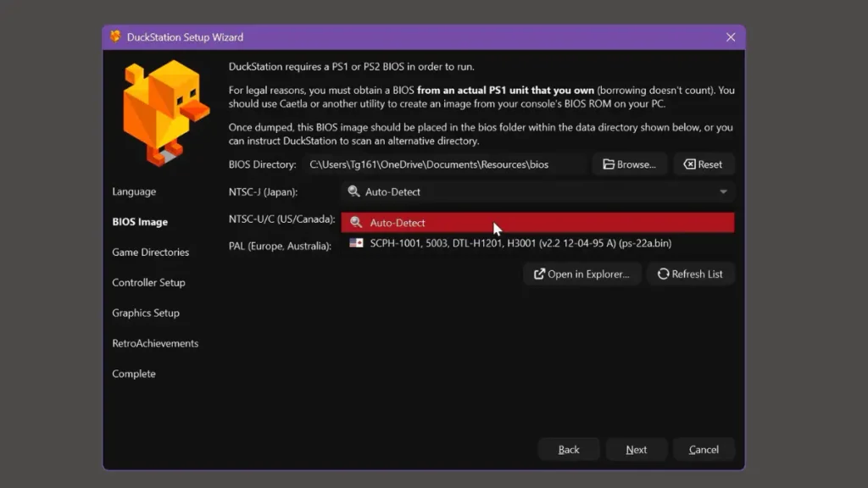Click the external-link icon on Open in Explorer
The image size is (868, 488).
point(539,274)
